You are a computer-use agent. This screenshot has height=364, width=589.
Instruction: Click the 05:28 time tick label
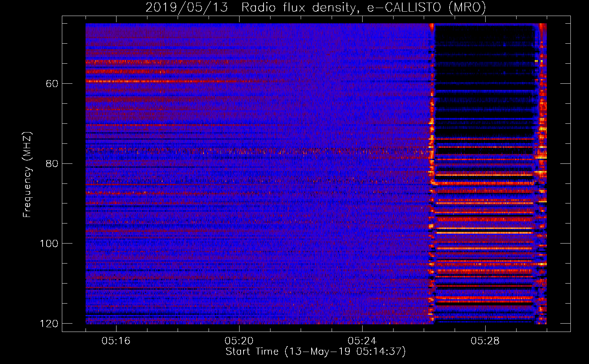[485, 341]
